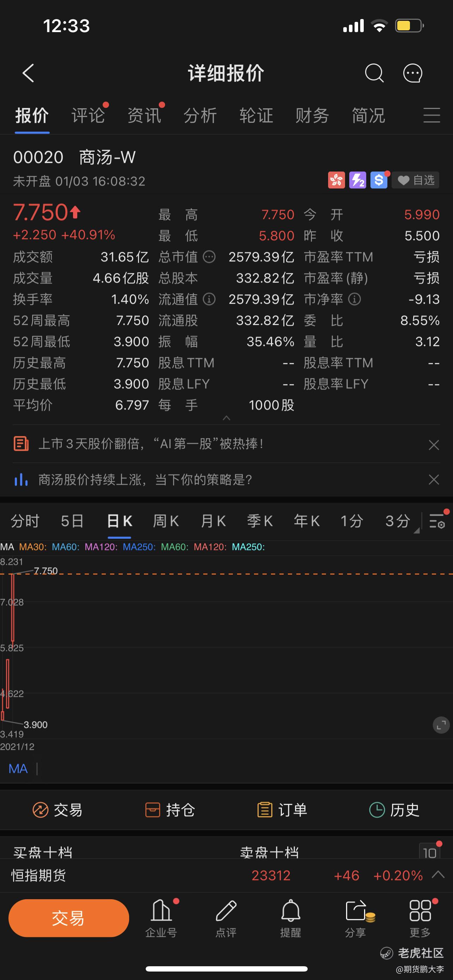This screenshot has width=453, height=980.
Task: Open the search magnifier icon
Action: coord(374,73)
